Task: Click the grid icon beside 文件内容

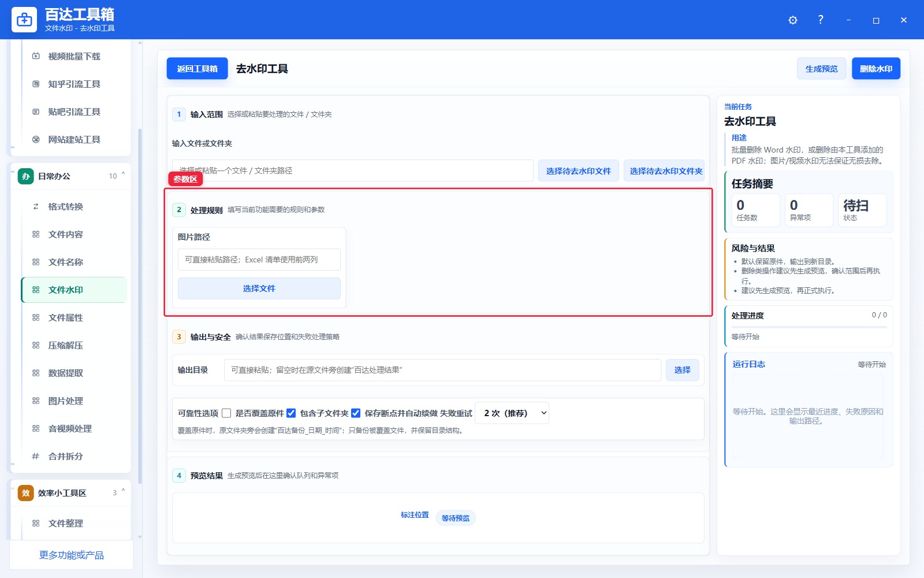Action: [36, 234]
